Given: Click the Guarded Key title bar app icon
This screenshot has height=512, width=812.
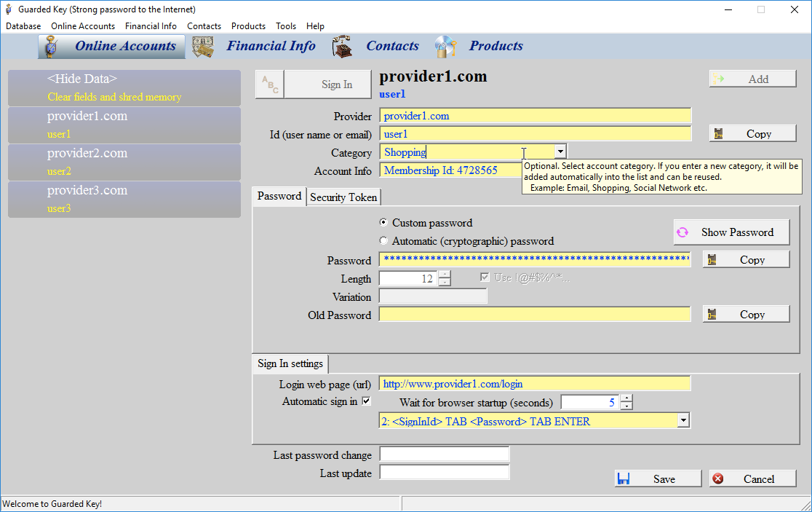Looking at the screenshot, I should [x=8, y=9].
